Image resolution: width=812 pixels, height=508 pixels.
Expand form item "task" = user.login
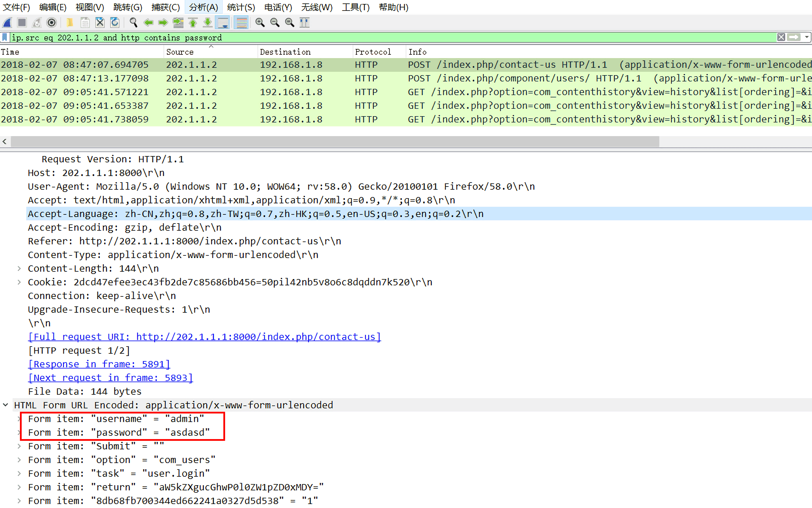pyautogui.click(x=19, y=474)
